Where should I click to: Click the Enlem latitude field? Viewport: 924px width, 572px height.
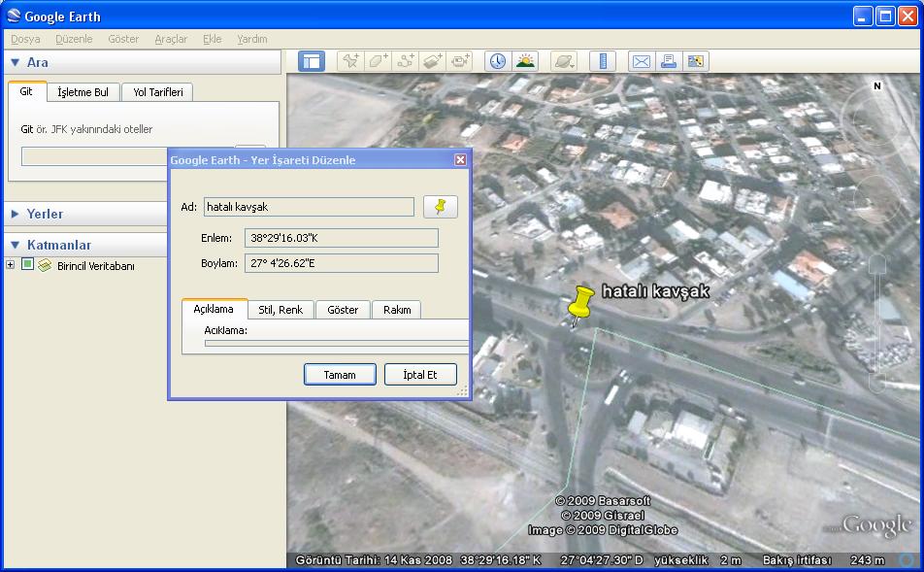(342, 238)
